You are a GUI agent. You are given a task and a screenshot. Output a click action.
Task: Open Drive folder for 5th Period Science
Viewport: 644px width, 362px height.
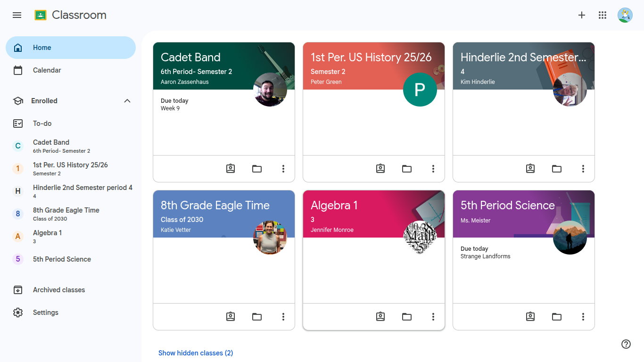click(x=557, y=317)
